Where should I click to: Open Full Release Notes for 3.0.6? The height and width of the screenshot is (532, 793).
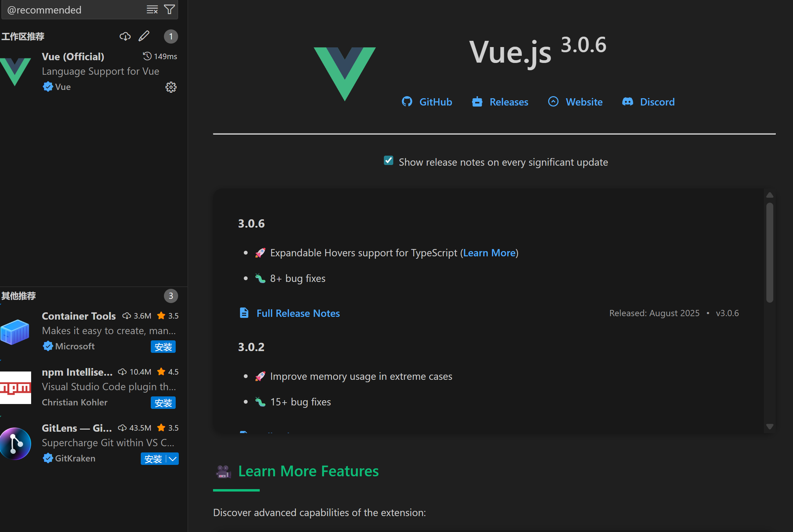click(x=298, y=313)
